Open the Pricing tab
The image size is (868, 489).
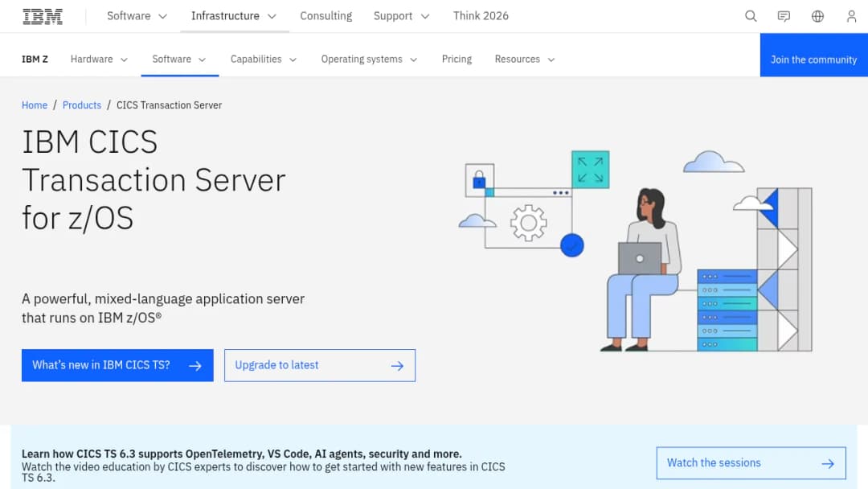click(x=457, y=60)
